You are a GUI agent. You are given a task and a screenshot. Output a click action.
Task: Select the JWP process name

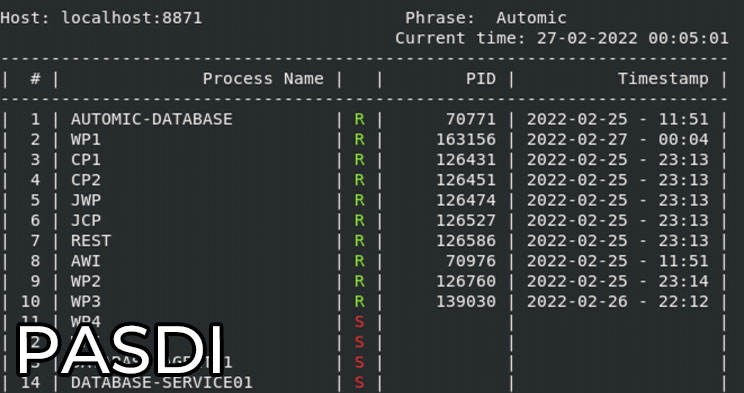[x=86, y=200]
